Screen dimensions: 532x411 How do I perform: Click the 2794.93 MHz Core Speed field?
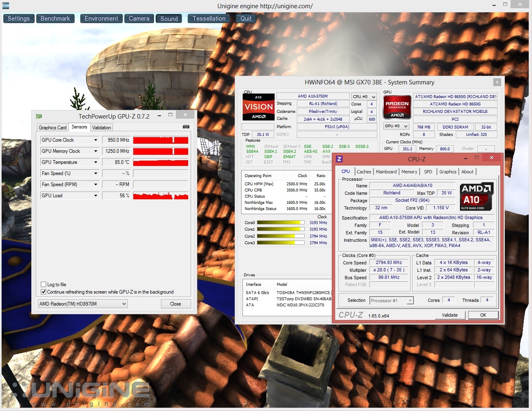(x=389, y=263)
